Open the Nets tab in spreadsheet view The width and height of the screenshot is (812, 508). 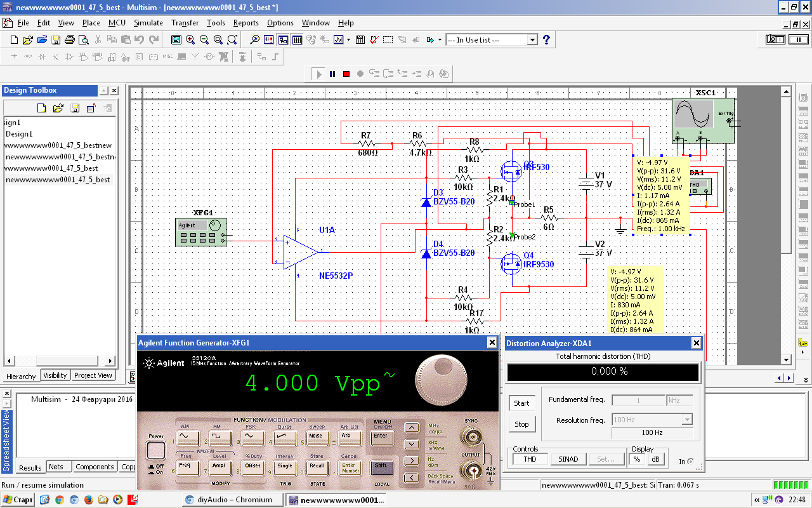pyautogui.click(x=56, y=467)
